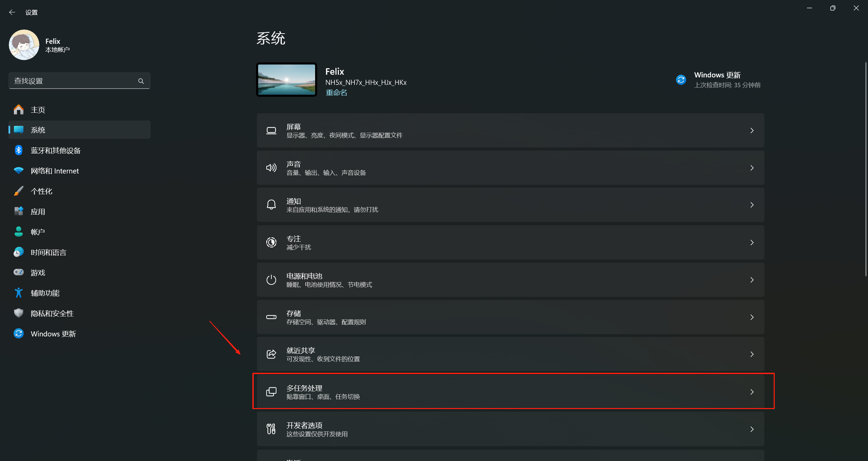Open 游戏 settings from sidebar
Image resolution: width=868 pixels, height=461 pixels.
pyautogui.click(x=38, y=272)
